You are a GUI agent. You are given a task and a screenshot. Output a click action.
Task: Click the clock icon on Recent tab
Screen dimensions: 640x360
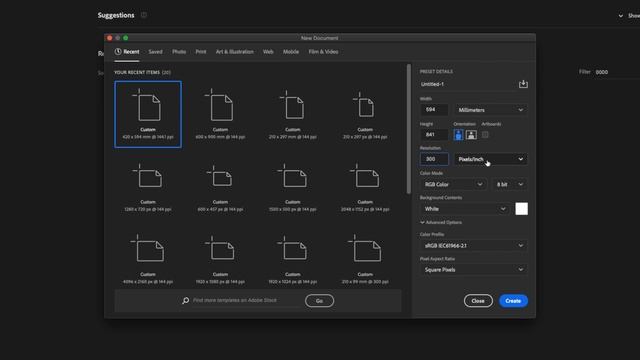(x=118, y=51)
